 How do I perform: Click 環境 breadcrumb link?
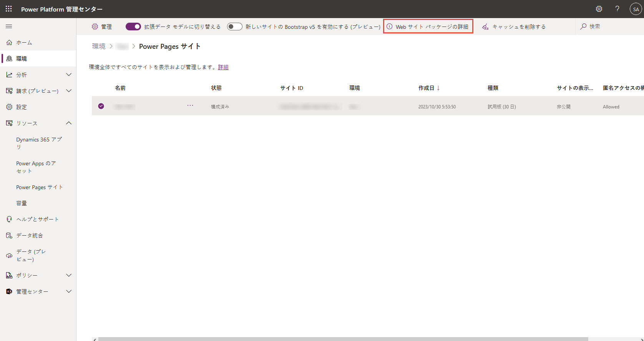[x=99, y=46]
